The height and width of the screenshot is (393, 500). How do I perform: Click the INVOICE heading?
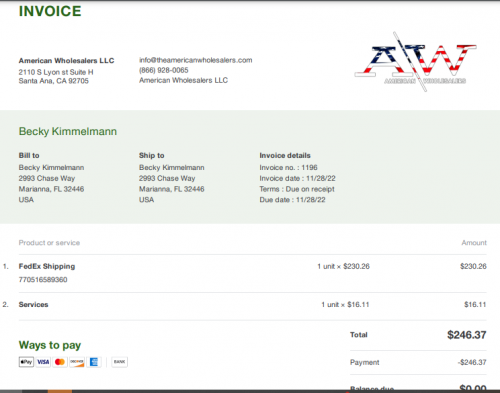coord(50,11)
